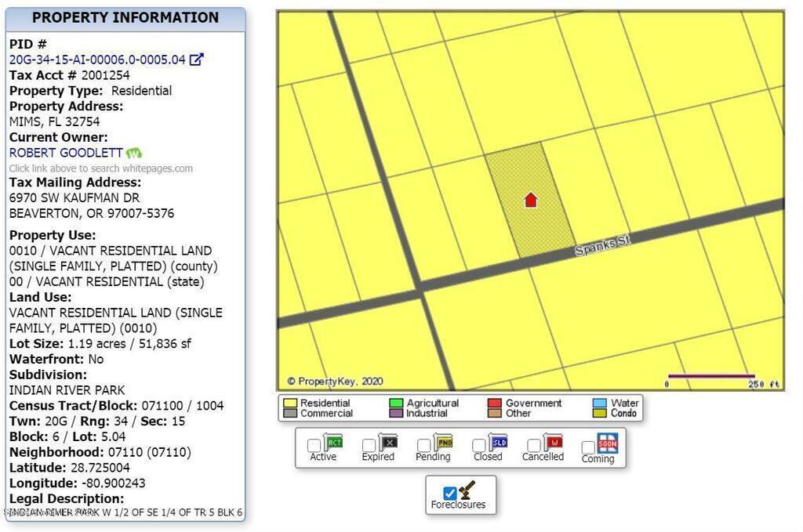Viewport: 803px width, 532px height.
Task: Click the yellow Residential legend swatch
Action: coord(290,404)
